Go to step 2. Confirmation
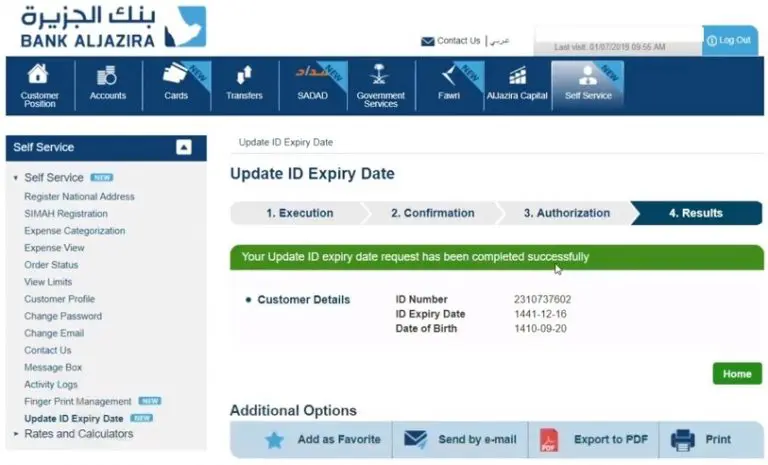The width and height of the screenshot is (768, 465). [x=432, y=213]
